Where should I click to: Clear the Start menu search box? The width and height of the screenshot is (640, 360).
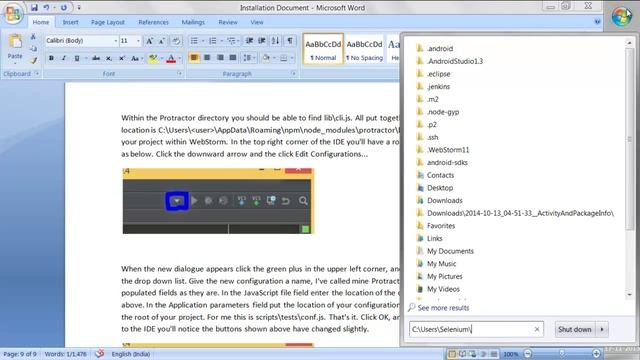537,329
